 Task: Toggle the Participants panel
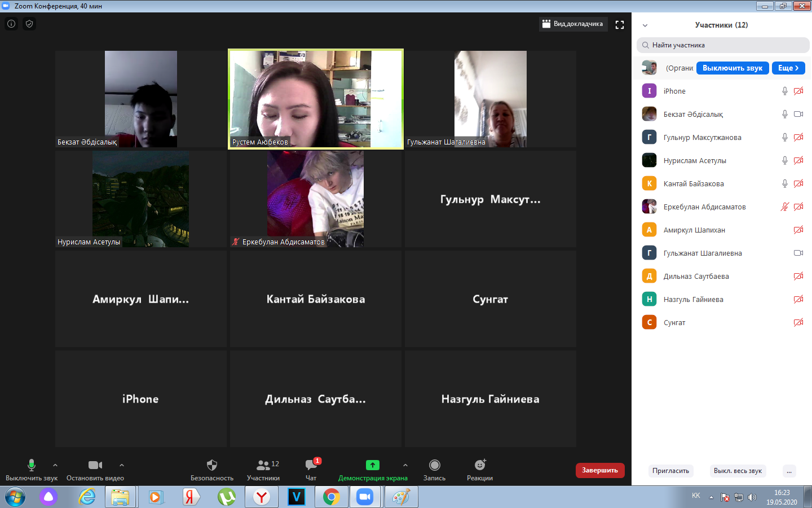pos(263,466)
